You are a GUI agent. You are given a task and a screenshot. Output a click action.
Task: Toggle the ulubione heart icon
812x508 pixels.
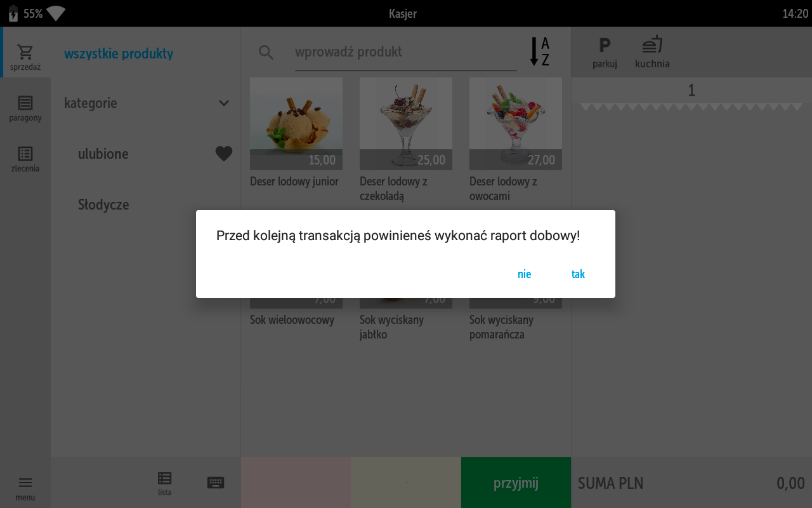[224, 154]
